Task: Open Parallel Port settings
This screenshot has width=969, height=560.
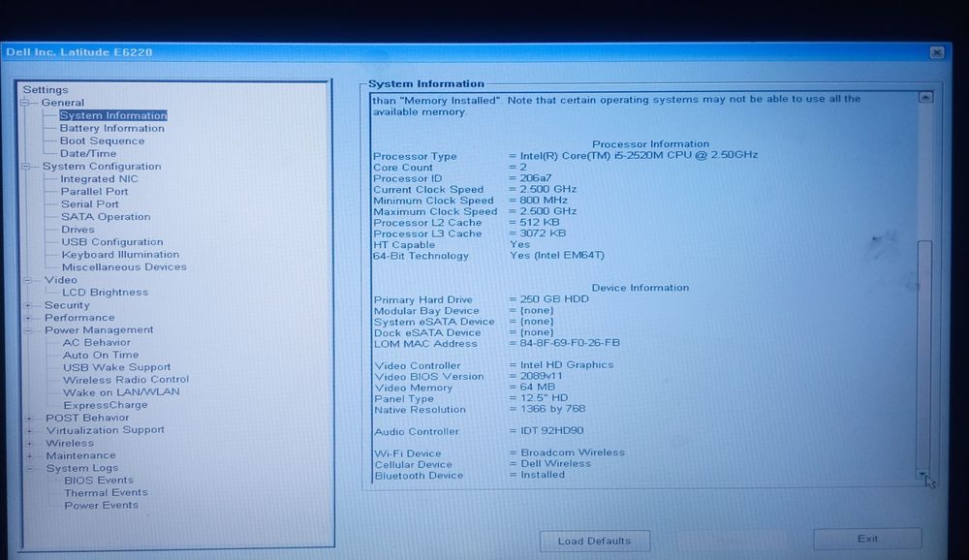Action: (x=95, y=192)
